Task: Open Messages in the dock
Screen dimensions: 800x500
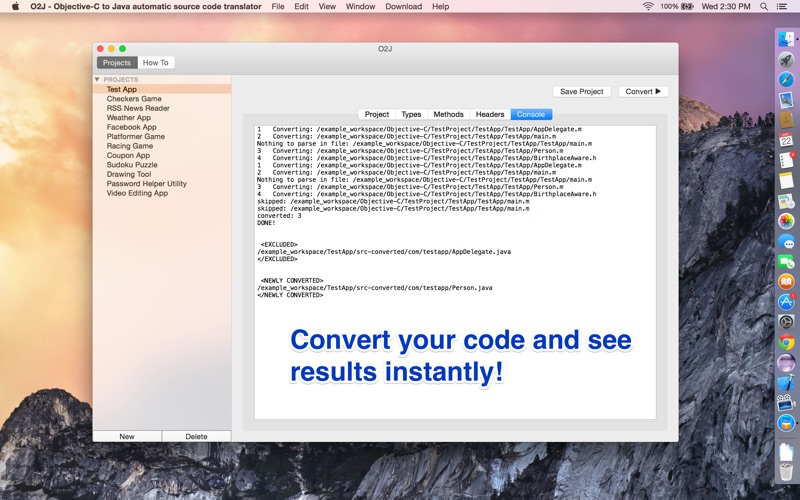Action: tap(786, 241)
